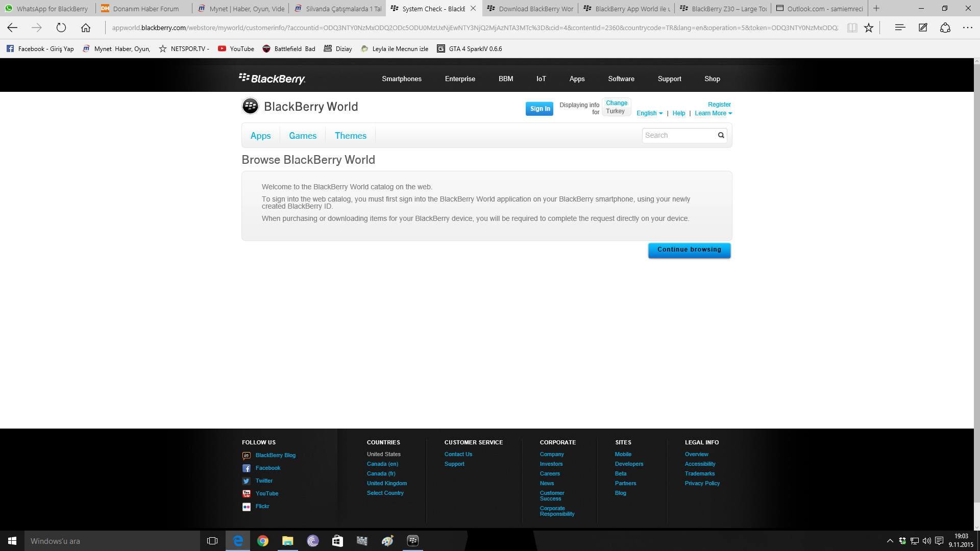Open File Explorer from taskbar
The image size is (980, 551).
click(x=288, y=541)
